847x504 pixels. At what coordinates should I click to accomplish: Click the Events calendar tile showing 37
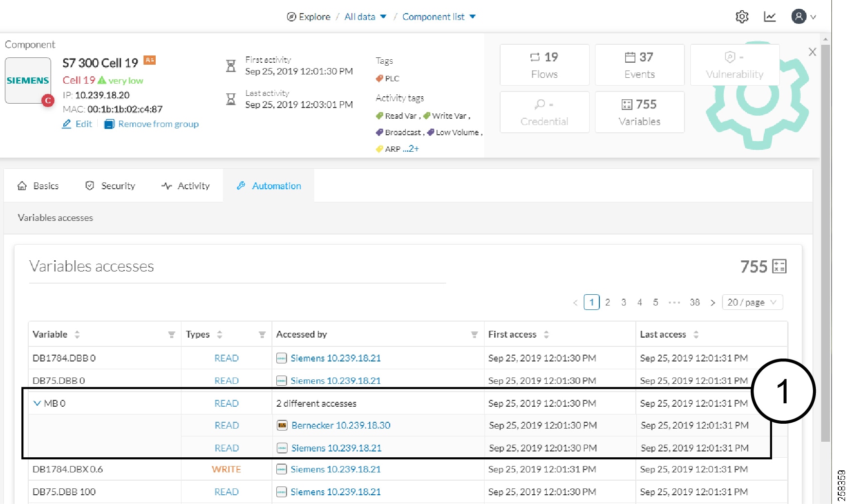click(x=639, y=65)
